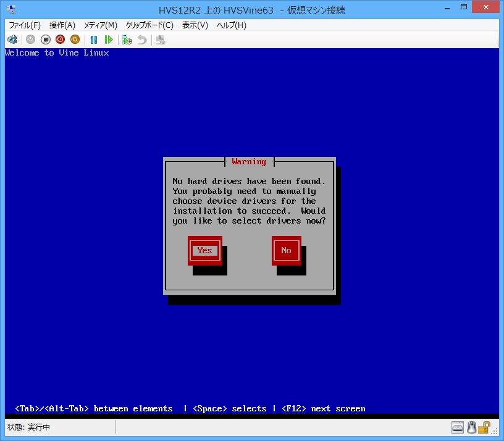Screen dimensions: 504x441
Task: Click the Enhanced Session toolbar icon
Action: click(x=161, y=40)
